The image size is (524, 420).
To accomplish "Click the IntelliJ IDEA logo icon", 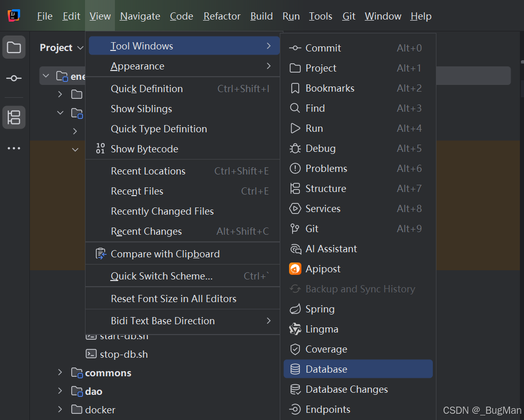I will point(14,15).
